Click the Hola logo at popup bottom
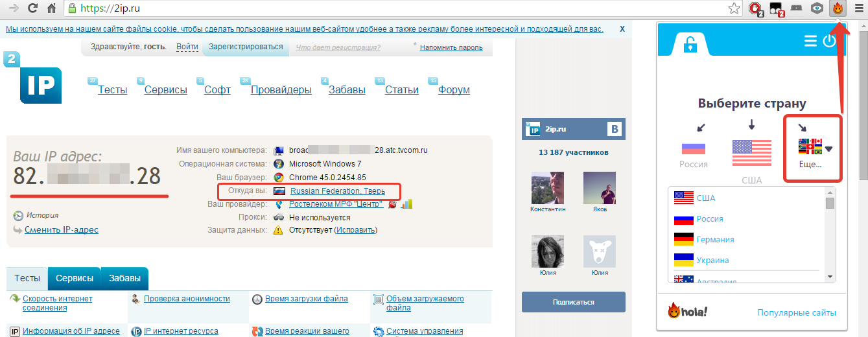This screenshot has width=868, height=337. 688,311
